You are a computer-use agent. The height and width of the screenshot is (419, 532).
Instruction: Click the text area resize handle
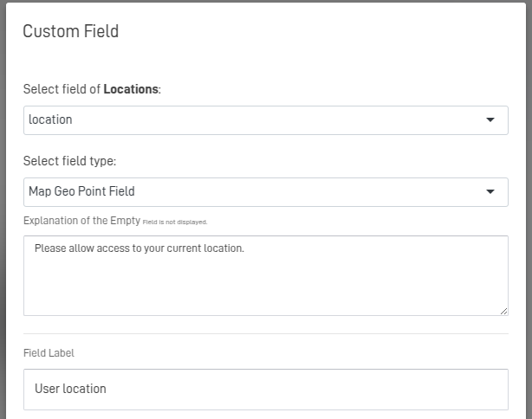coord(503,311)
